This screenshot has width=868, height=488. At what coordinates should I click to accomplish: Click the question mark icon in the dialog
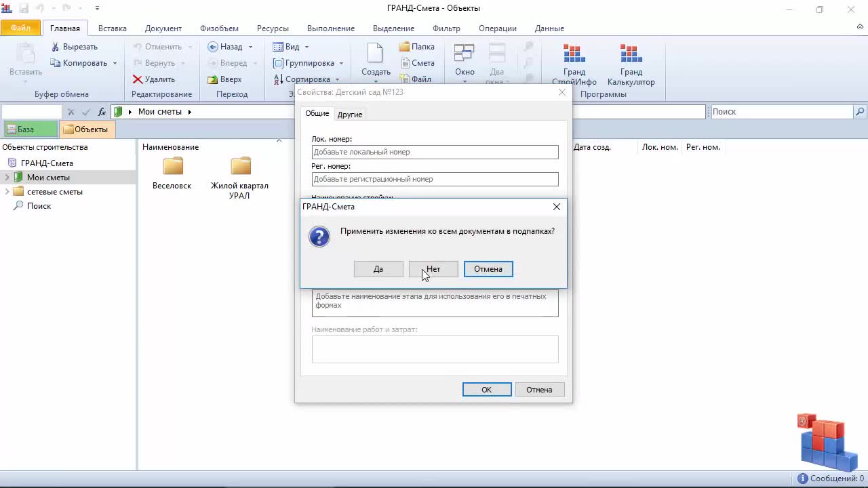[x=319, y=237]
